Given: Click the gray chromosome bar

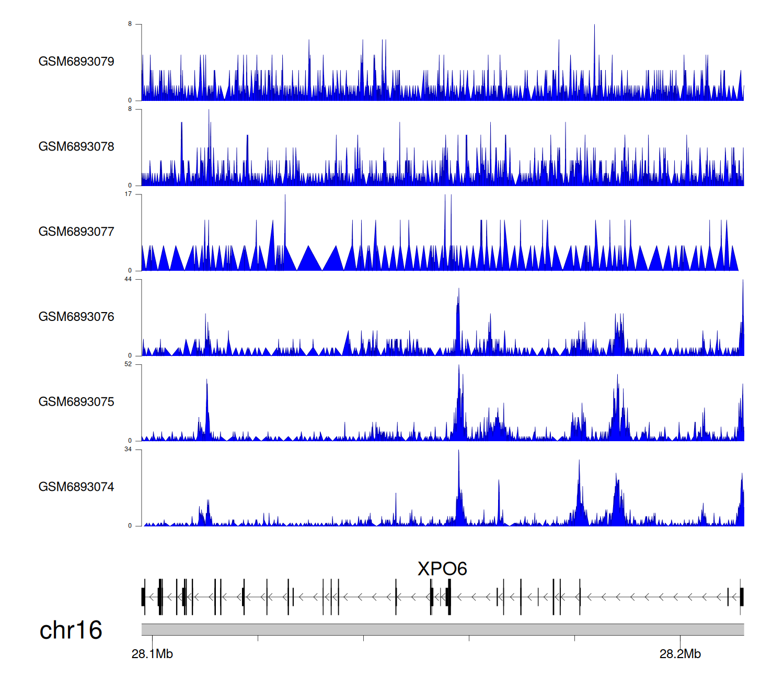Looking at the screenshot, I should coord(442,629).
